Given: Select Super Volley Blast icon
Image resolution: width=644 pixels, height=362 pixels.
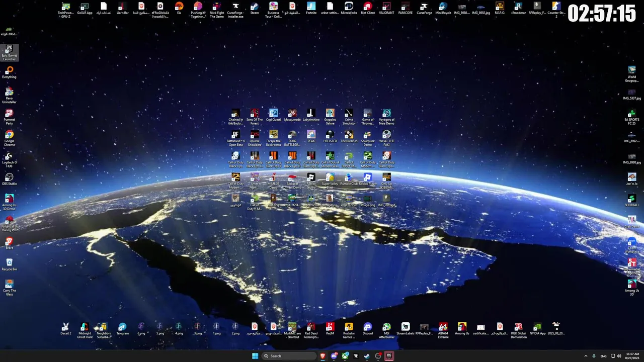Looking at the screenshot, I should tap(330, 181).
